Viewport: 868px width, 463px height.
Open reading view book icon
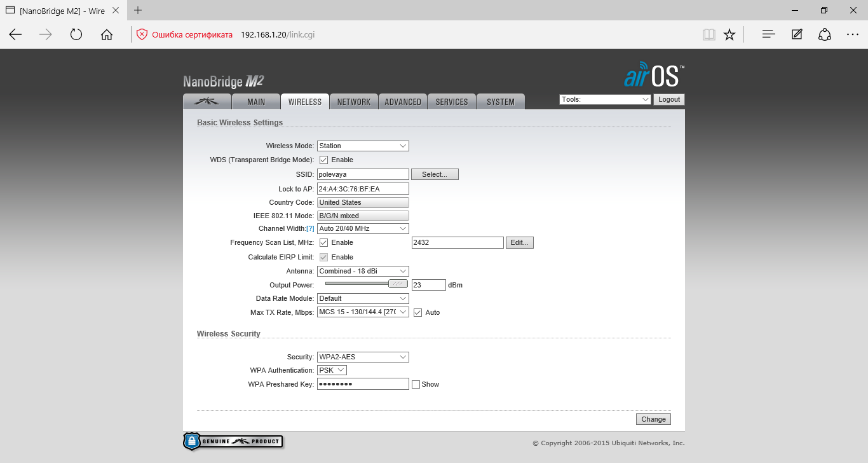tap(709, 34)
